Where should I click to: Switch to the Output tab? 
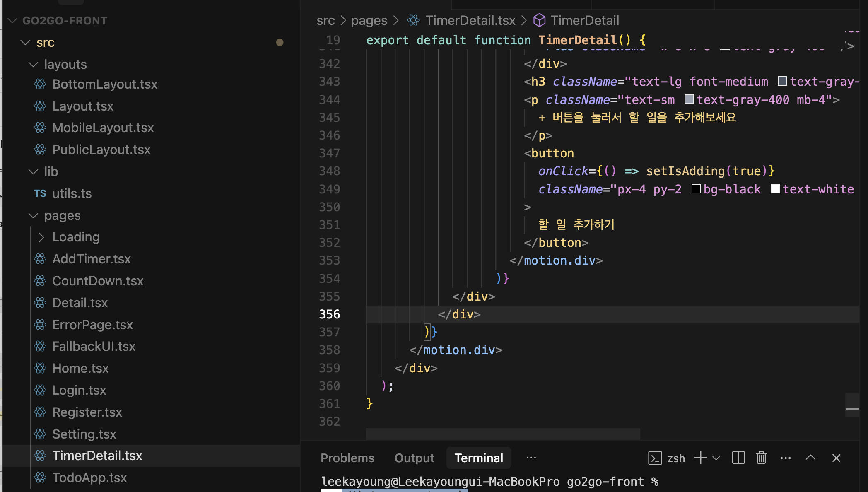coord(414,458)
